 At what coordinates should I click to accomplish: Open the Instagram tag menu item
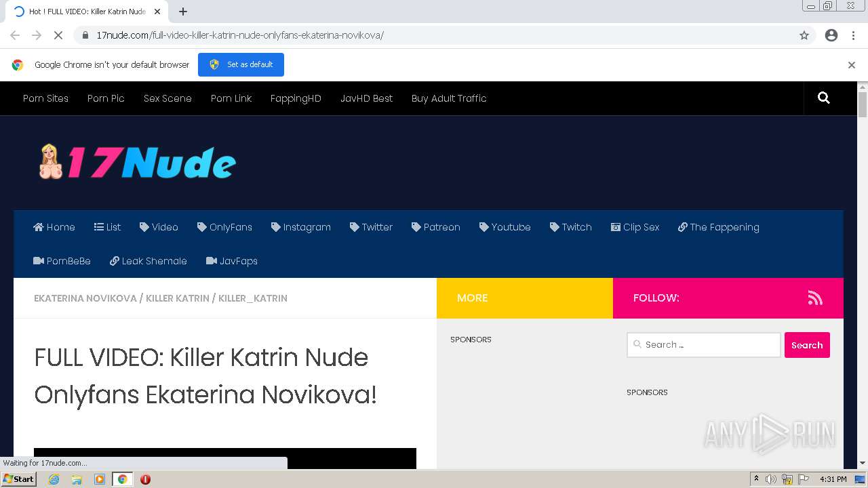pos(301,227)
